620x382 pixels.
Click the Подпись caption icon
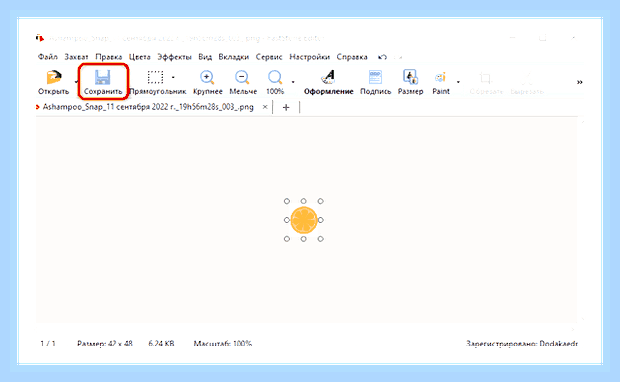[x=375, y=78]
